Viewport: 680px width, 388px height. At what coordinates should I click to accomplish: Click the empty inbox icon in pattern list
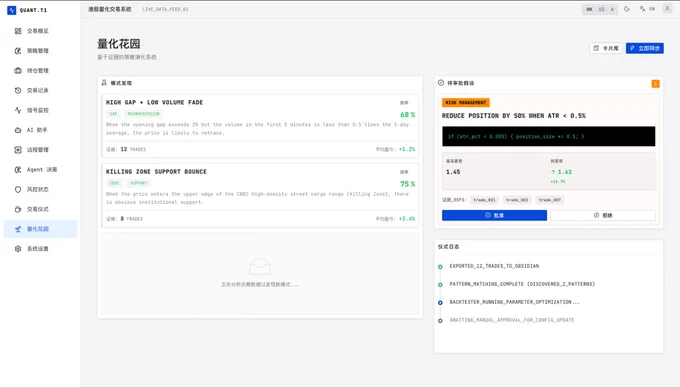pos(260,266)
